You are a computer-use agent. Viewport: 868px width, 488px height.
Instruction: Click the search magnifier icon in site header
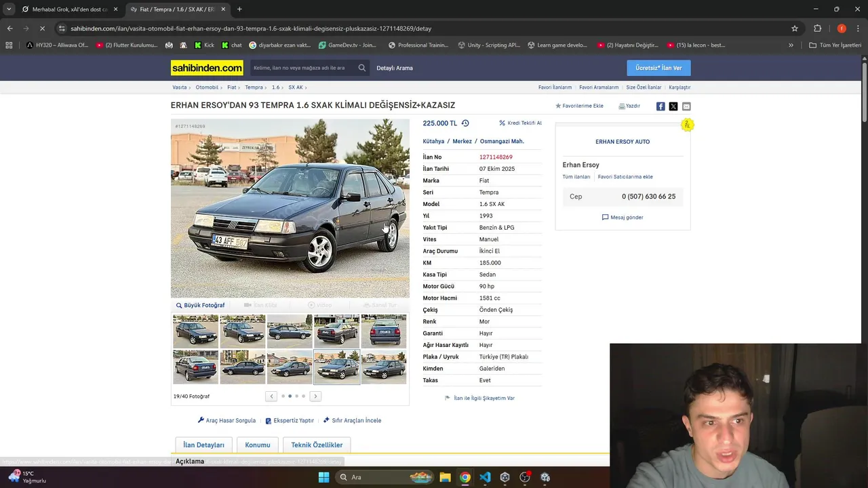coord(362,68)
